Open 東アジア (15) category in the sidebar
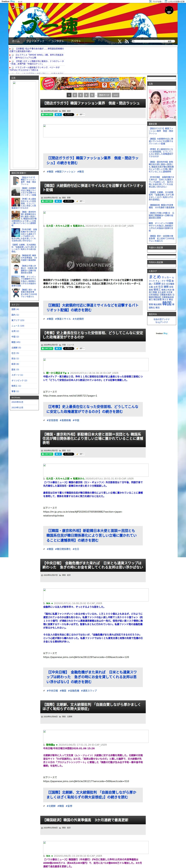Screen dimensions: 186x868 click(x=18, y=320)
